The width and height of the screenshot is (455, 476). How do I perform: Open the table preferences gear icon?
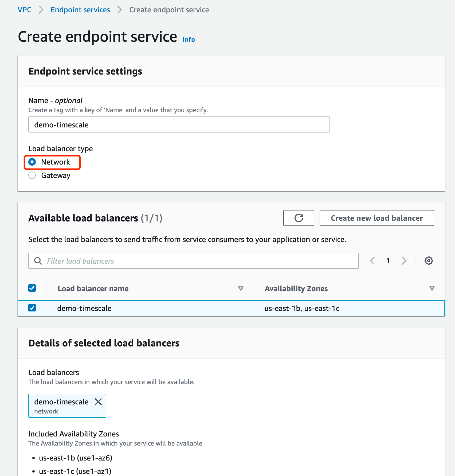429,261
